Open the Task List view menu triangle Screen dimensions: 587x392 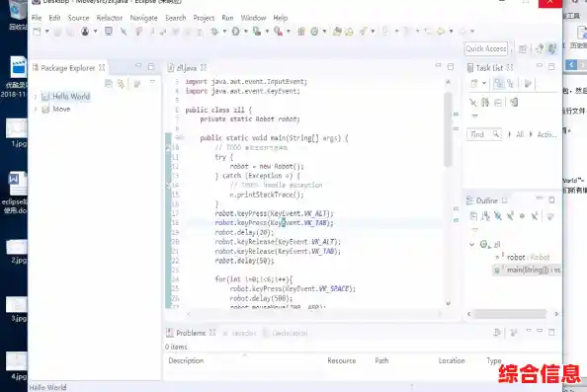click(x=475, y=116)
